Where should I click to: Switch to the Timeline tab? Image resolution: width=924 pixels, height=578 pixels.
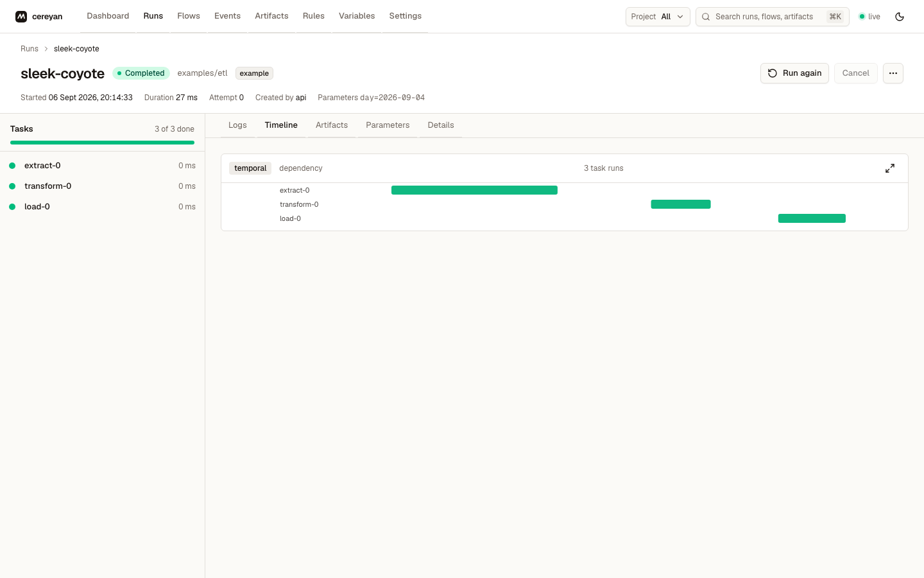281,125
